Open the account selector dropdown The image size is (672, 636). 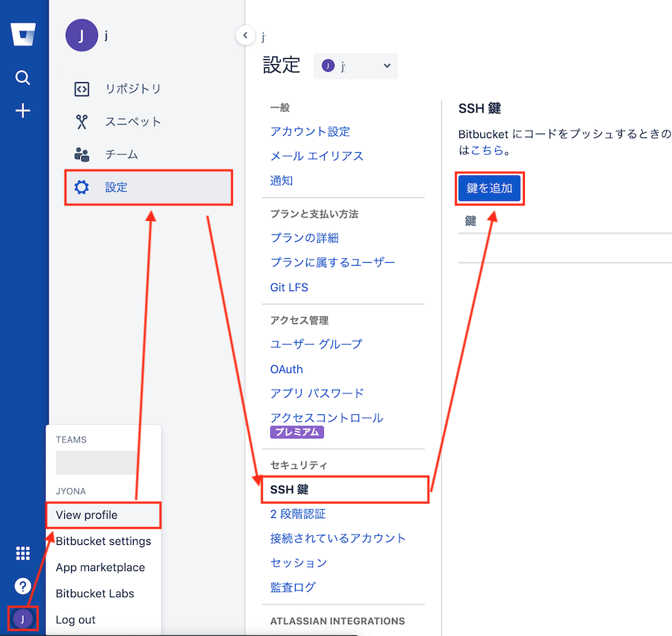tap(355, 66)
